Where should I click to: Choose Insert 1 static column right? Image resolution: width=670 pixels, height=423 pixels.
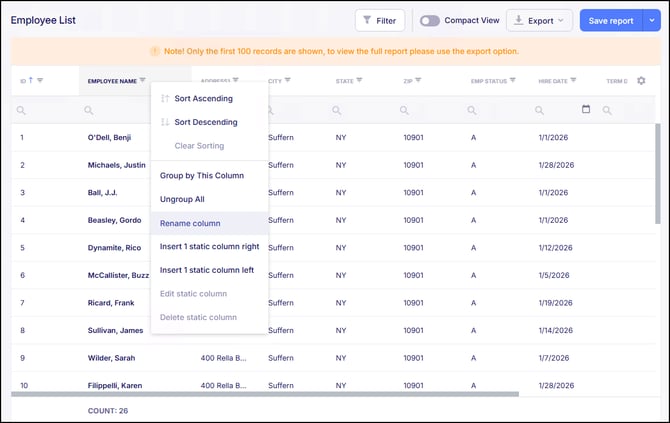pyautogui.click(x=209, y=247)
